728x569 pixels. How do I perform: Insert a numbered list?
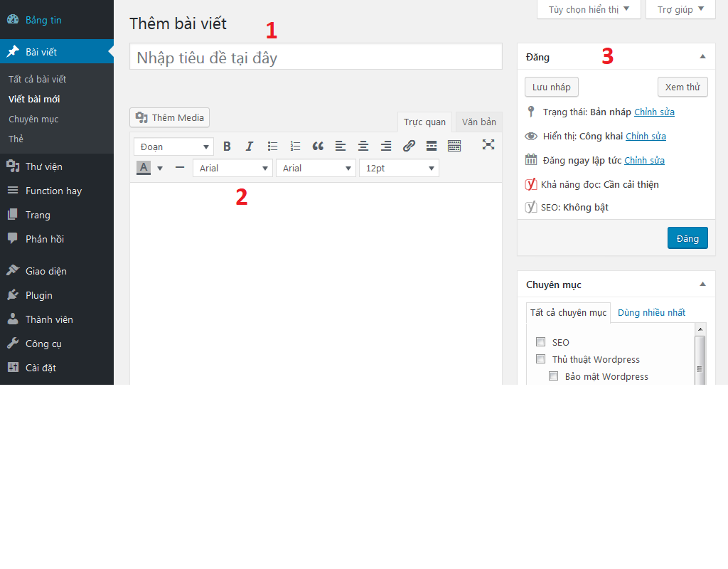(295, 147)
